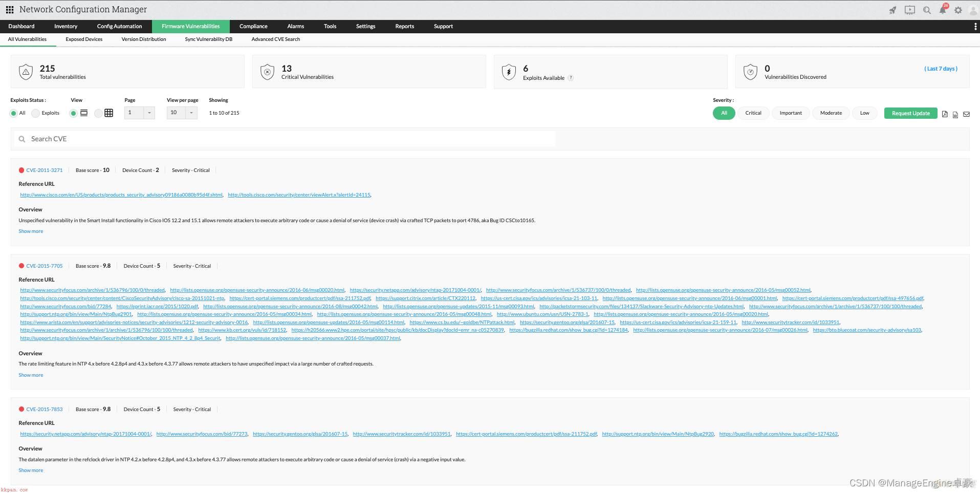Click red severity dot of CVE-2015-7705
This screenshot has height=493, width=980.
pos(21,266)
